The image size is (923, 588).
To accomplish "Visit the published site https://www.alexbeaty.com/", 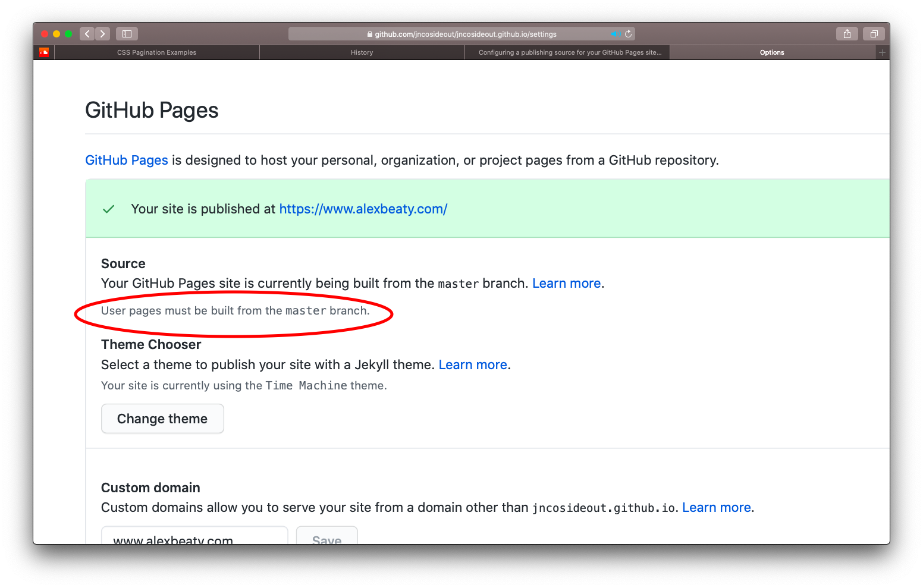I will (363, 209).
